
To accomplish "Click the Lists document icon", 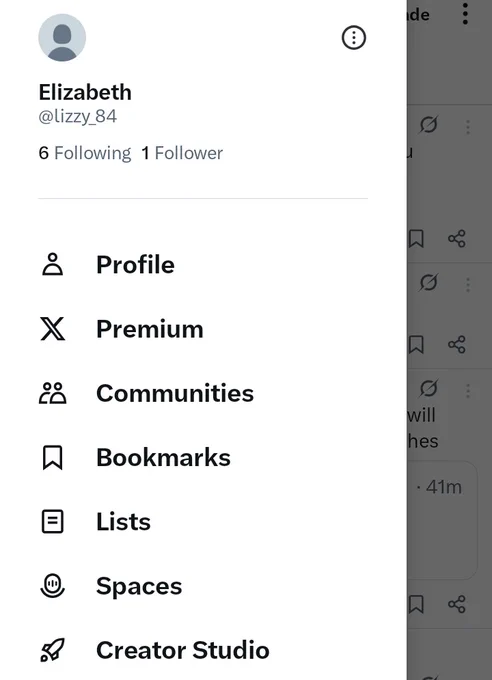I will [x=52, y=521].
